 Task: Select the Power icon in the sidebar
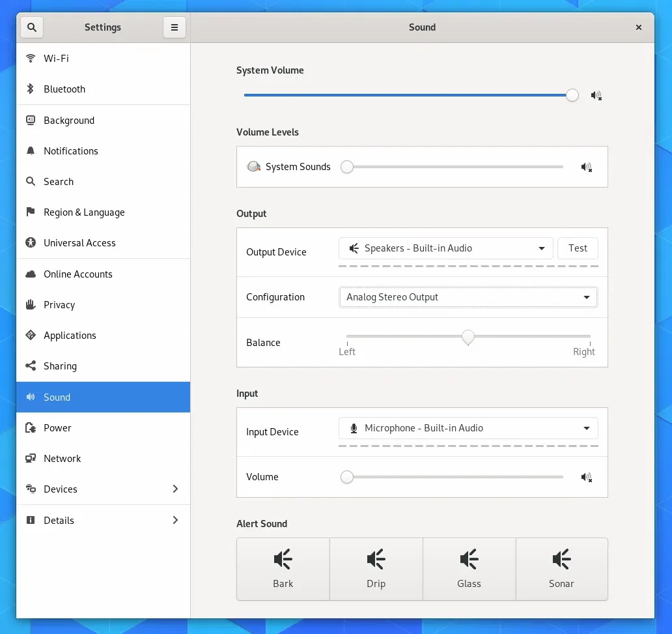click(x=31, y=427)
